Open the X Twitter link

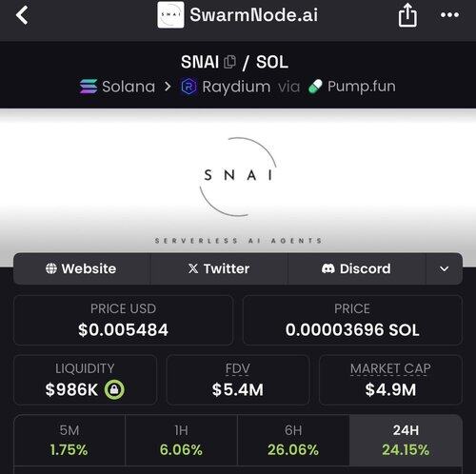coord(219,268)
